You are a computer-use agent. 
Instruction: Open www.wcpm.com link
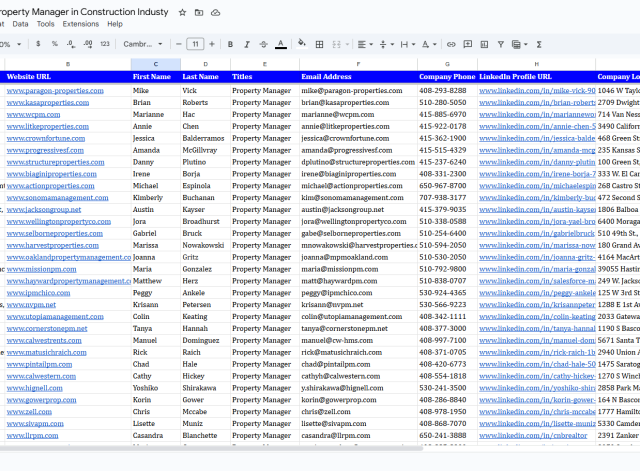[33, 114]
